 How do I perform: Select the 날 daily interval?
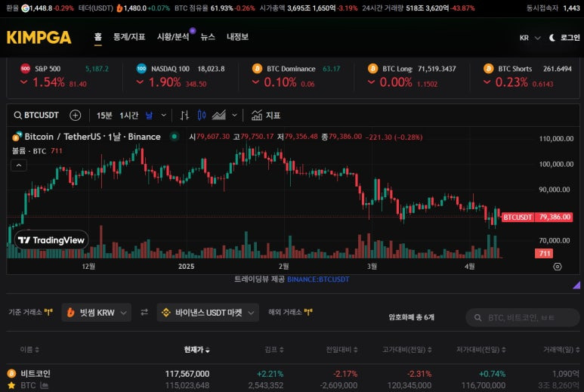coord(149,116)
